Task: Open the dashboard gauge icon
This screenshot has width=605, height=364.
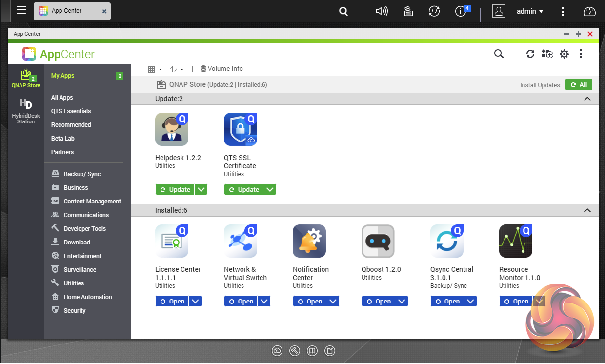Action: point(589,11)
